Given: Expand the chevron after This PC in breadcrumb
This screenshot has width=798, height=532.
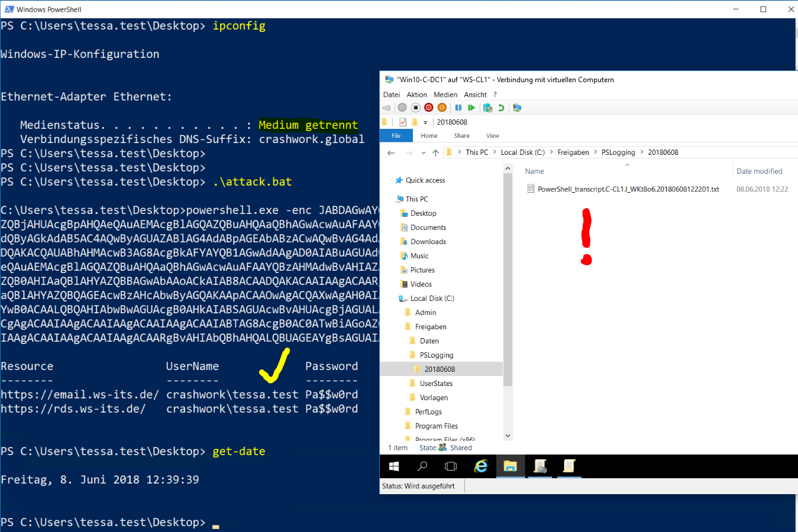Looking at the screenshot, I should click(x=495, y=153).
